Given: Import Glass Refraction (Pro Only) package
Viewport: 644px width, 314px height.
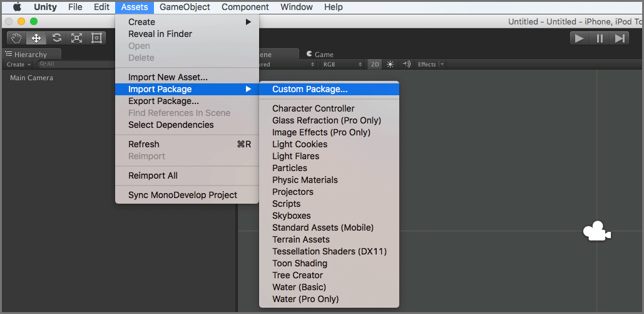Looking at the screenshot, I should (329, 120).
